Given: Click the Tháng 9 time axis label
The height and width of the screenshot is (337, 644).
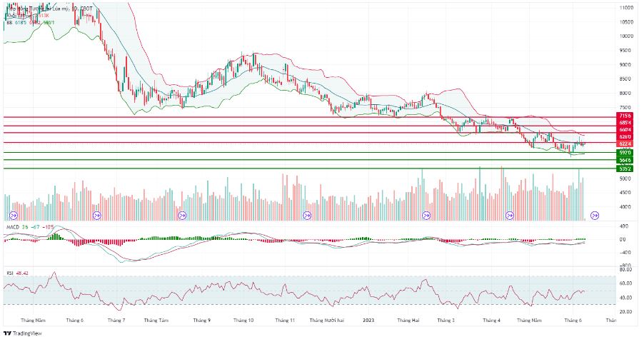Looking at the screenshot, I should click(201, 320).
